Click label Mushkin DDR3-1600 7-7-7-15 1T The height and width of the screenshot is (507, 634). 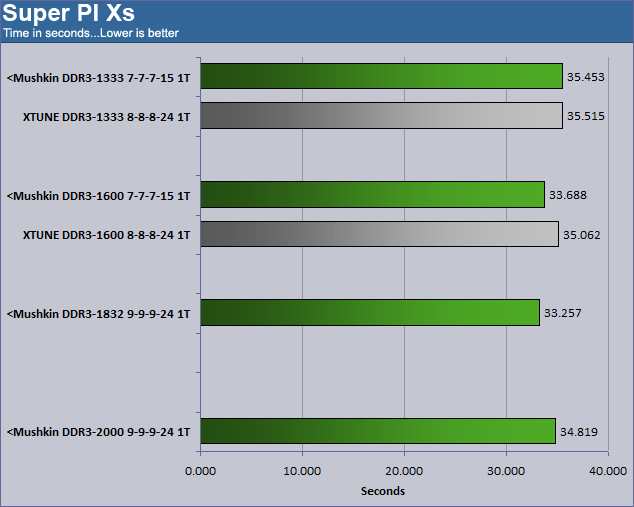coord(98,196)
